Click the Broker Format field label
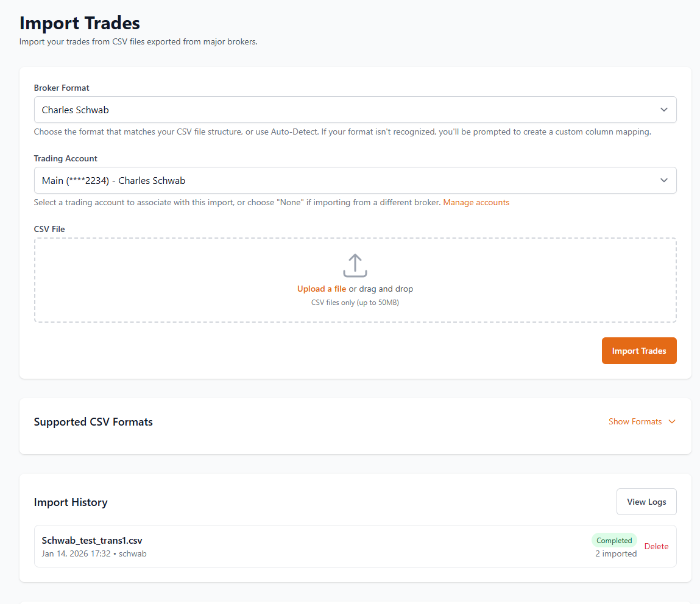This screenshot has width=700, height=604. [62, 88]
